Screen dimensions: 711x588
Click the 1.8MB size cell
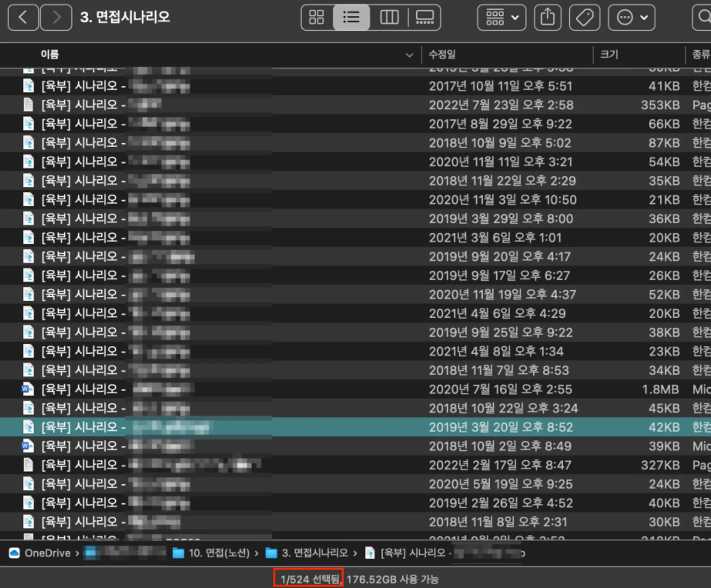660,389
